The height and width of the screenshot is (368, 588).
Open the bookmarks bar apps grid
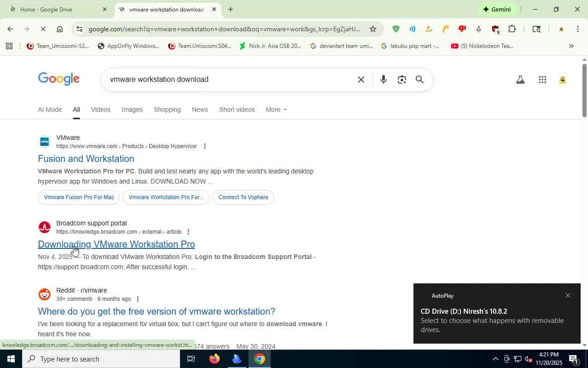9,46
